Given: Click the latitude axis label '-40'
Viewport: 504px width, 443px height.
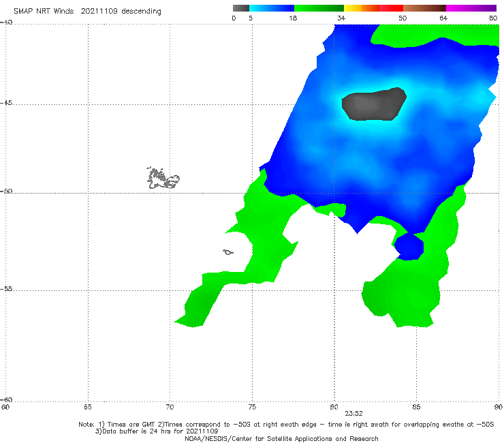Looking at the screenshot, I should pyautogui.click(x=6, y=22).
